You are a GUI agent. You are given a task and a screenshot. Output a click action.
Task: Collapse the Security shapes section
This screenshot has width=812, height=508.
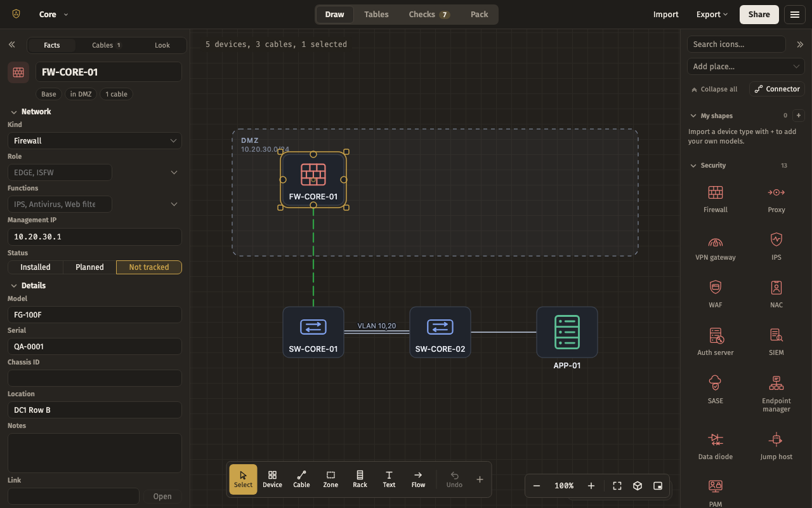click(708, 165)
